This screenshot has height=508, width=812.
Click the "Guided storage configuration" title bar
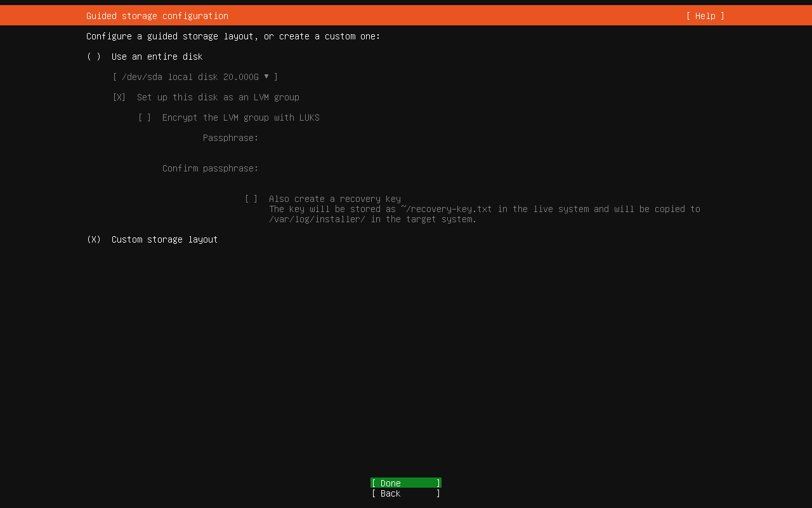click(x=157, y=16)
